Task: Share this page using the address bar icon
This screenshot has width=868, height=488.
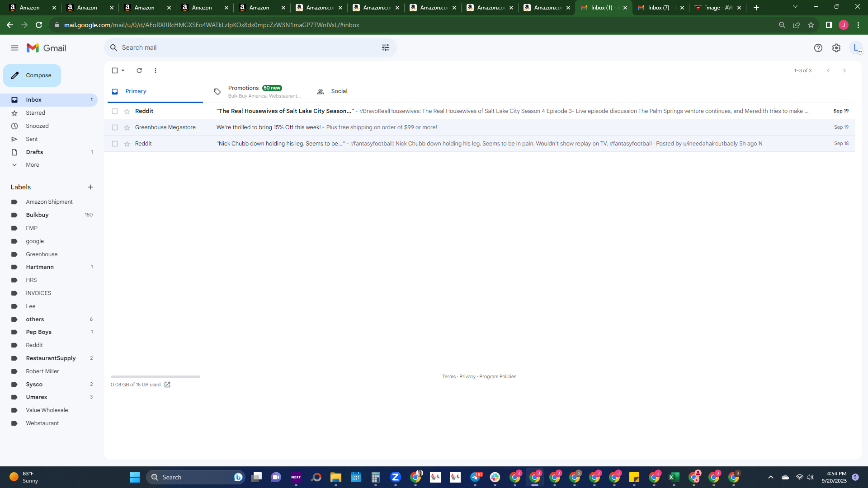Action: 797,25
